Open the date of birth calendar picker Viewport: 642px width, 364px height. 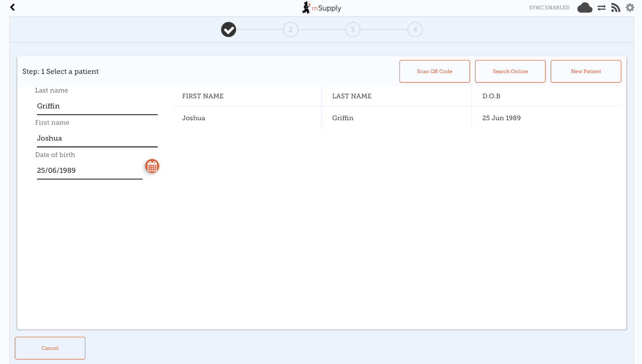tap(152, 166)
